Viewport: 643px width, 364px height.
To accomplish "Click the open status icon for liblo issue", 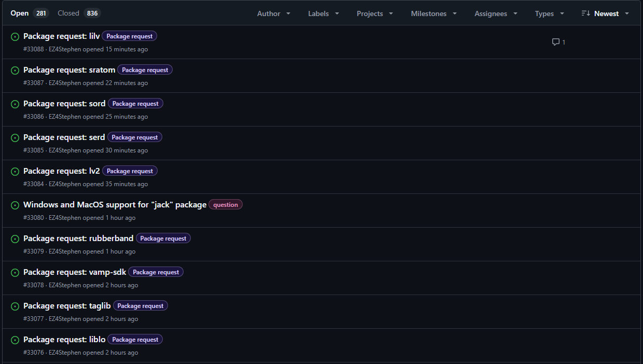I will [15, 340].
